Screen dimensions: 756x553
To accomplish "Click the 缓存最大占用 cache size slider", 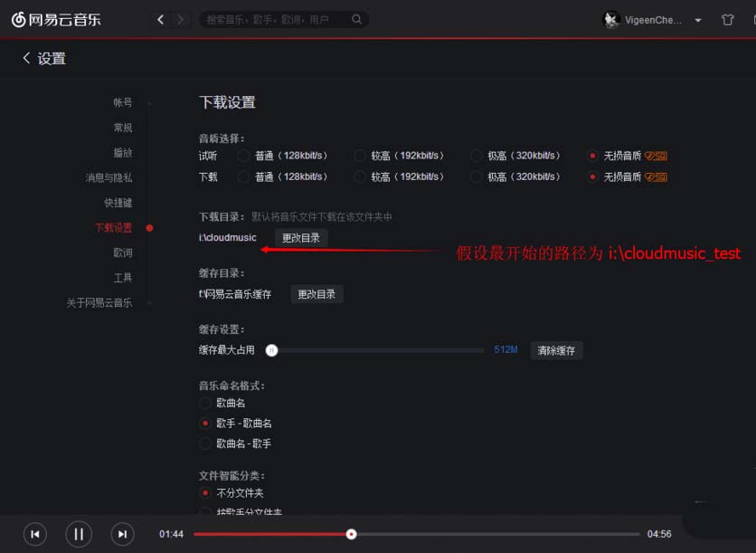I will click(271, 349).
